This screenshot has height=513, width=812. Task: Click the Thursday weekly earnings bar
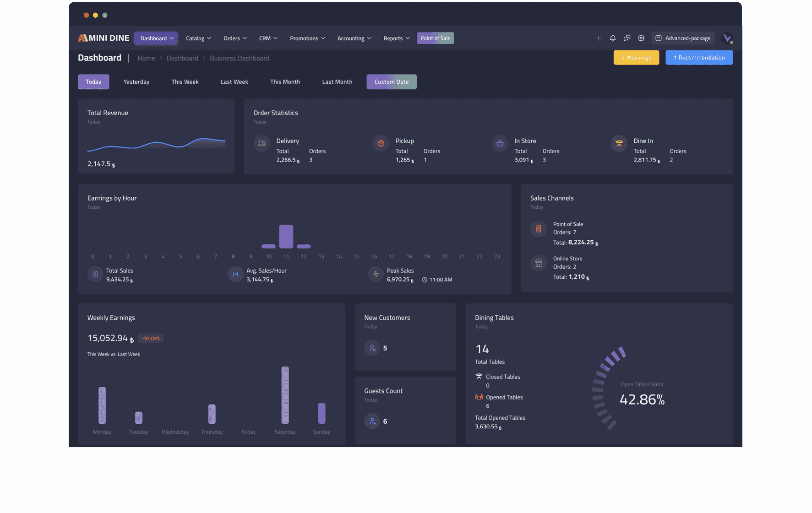point(212,414)
